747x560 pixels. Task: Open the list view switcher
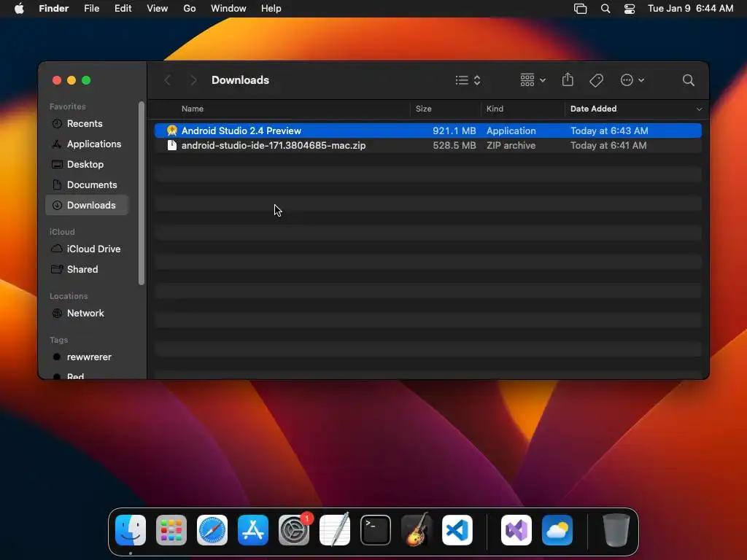point(468,80)
